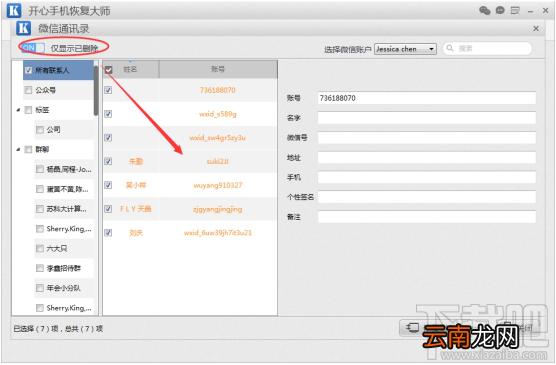Check the 公司 checkbox
Viewport: 556px width, 365px height.
tap(40, 130)
